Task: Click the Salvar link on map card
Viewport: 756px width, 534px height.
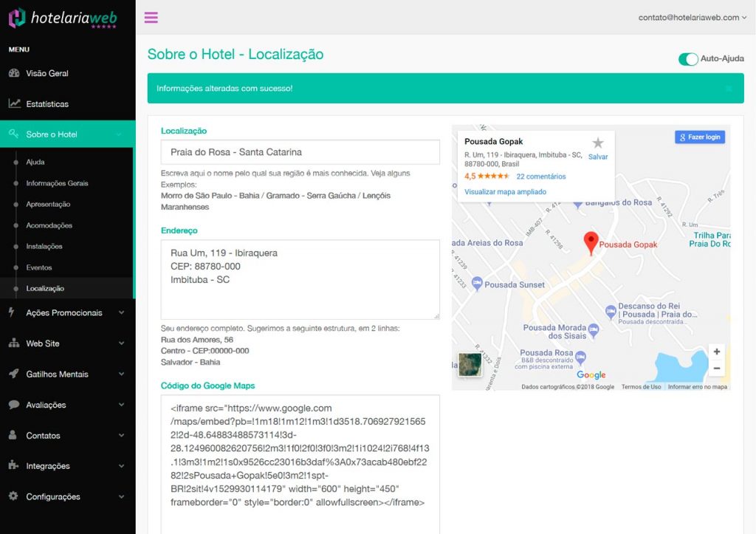Action: pyautogui.click(x=598, y=157)
